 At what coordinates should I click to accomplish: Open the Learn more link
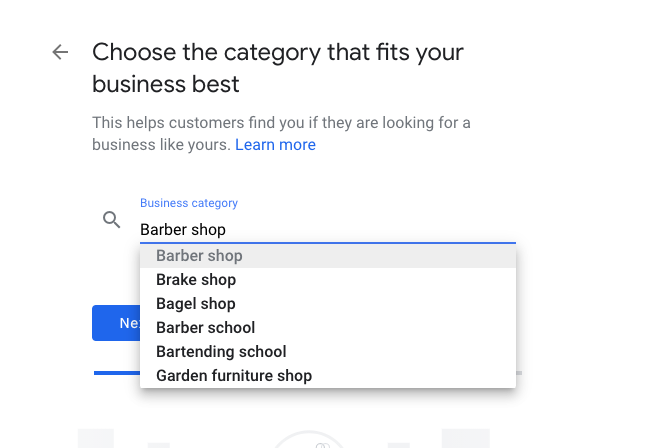tap(275, 145)
